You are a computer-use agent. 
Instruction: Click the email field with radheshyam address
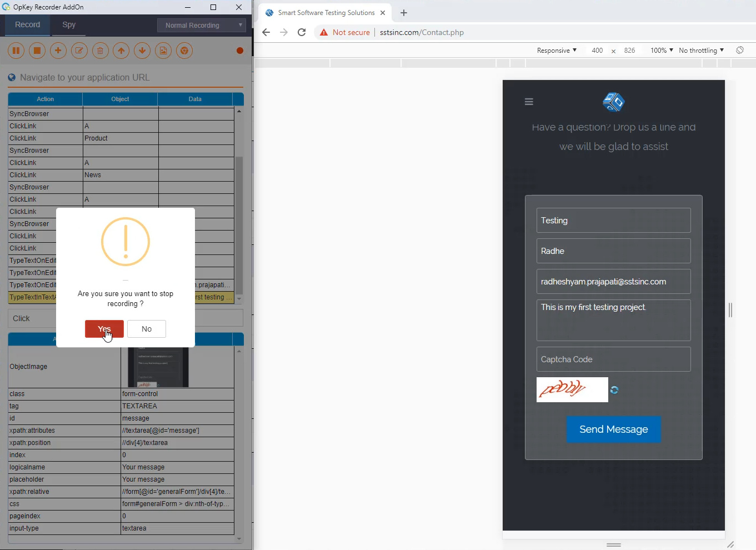[614, 282]
